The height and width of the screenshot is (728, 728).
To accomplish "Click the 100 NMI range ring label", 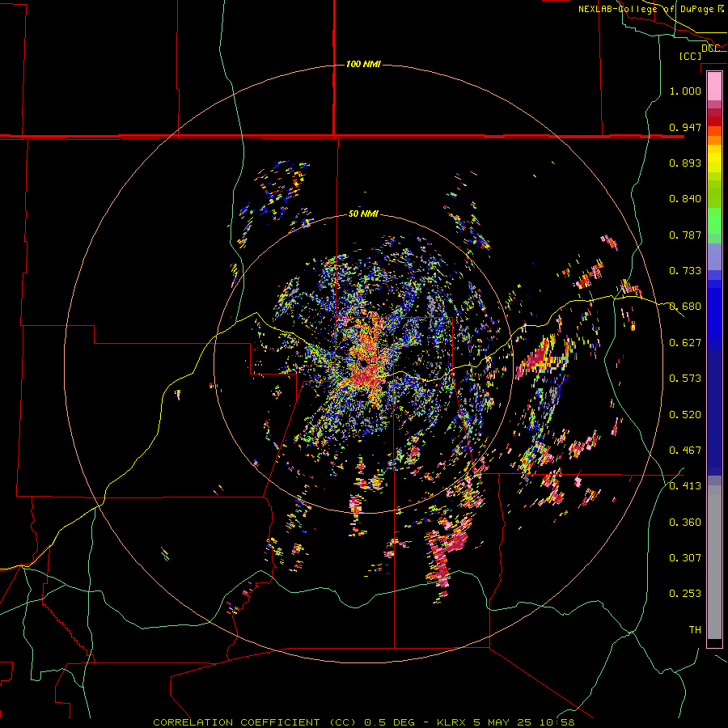I will (x=363, y=64).
